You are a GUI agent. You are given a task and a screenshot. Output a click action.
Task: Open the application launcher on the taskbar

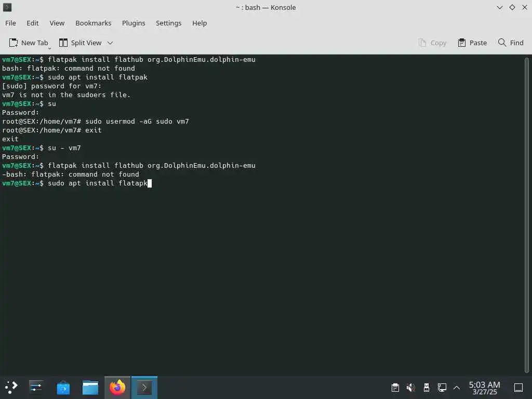point(11,387)
